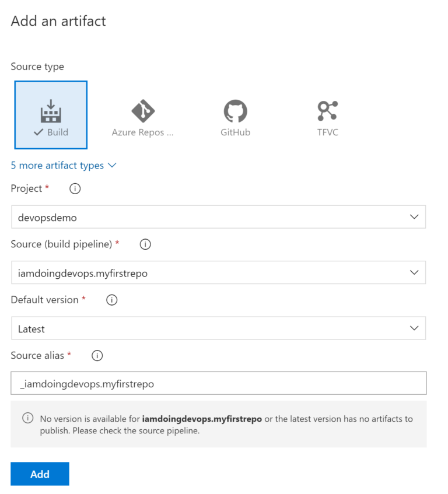Click the info icon next to Project
448x494 pixels.
point(74,188)
